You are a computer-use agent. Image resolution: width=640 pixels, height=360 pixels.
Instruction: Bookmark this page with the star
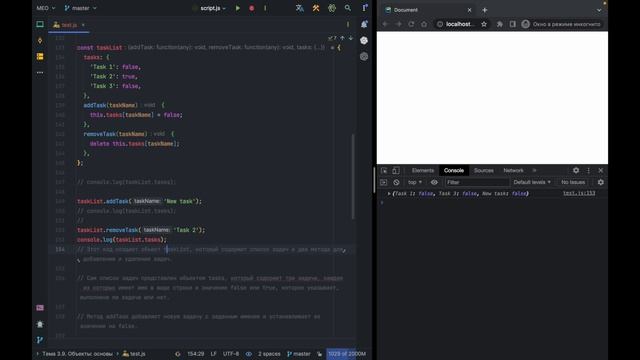(484, 24)
